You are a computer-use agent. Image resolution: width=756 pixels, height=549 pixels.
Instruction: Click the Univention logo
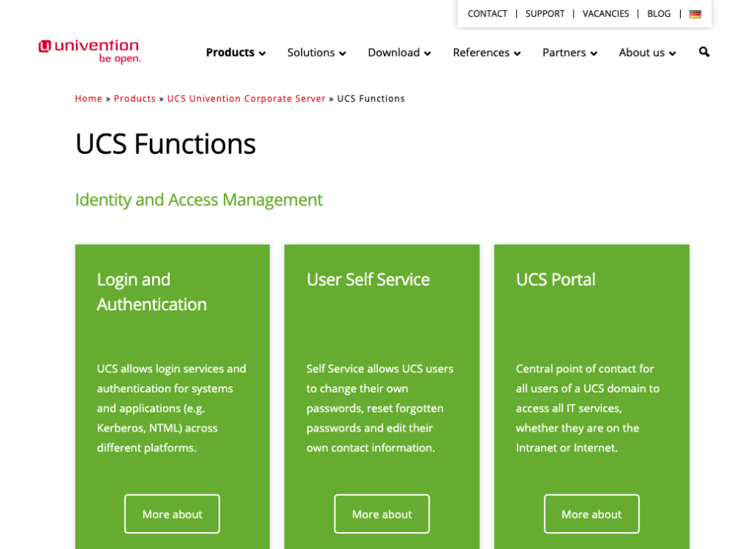(x=89, y=51)
